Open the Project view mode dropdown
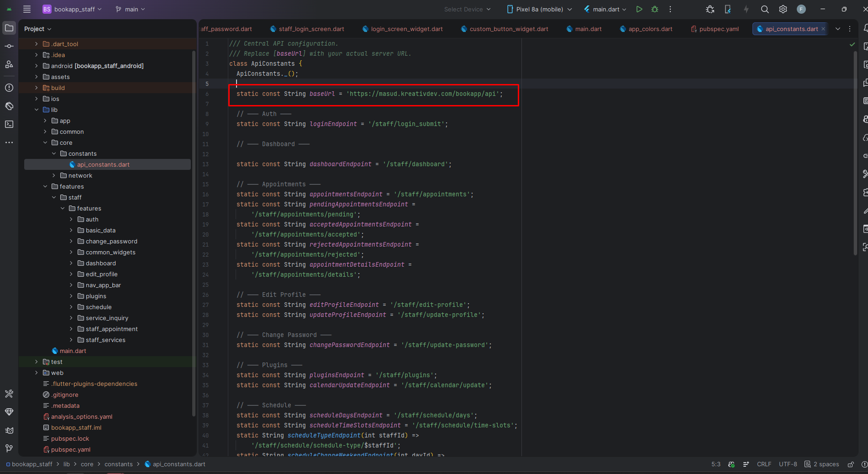Screen dimensions: 868x474 [x=37, y=29]
